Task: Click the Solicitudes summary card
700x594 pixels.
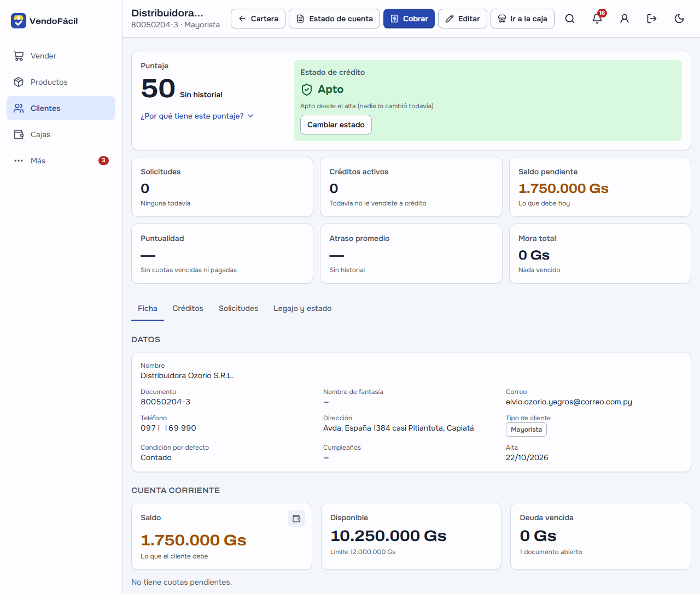Action: (x=222, y=187)
